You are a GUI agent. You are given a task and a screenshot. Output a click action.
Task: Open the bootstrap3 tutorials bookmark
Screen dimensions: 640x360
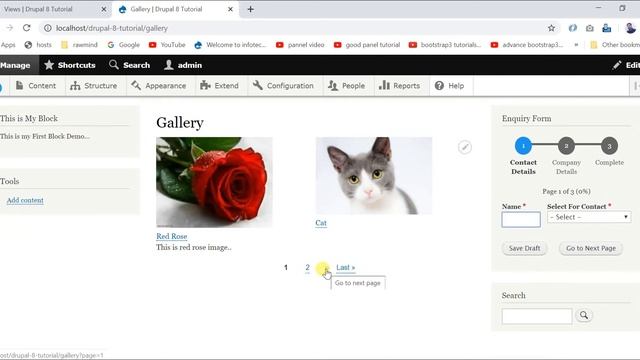445,45
